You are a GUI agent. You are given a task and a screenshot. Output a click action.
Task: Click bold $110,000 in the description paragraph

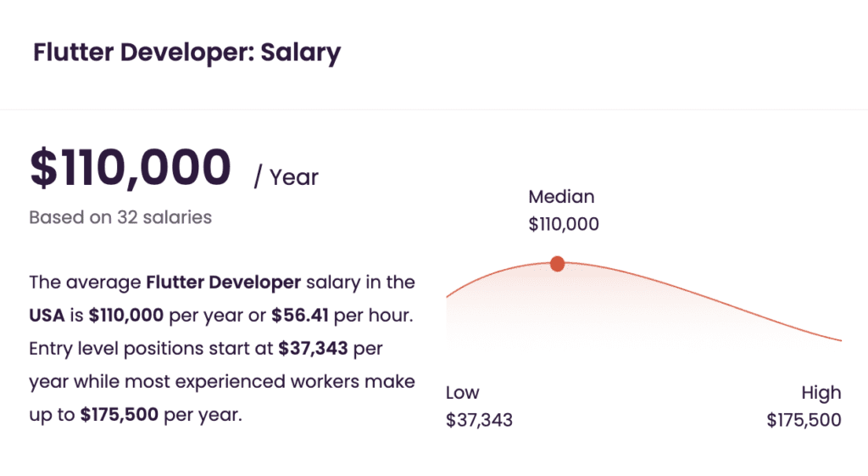126,316
